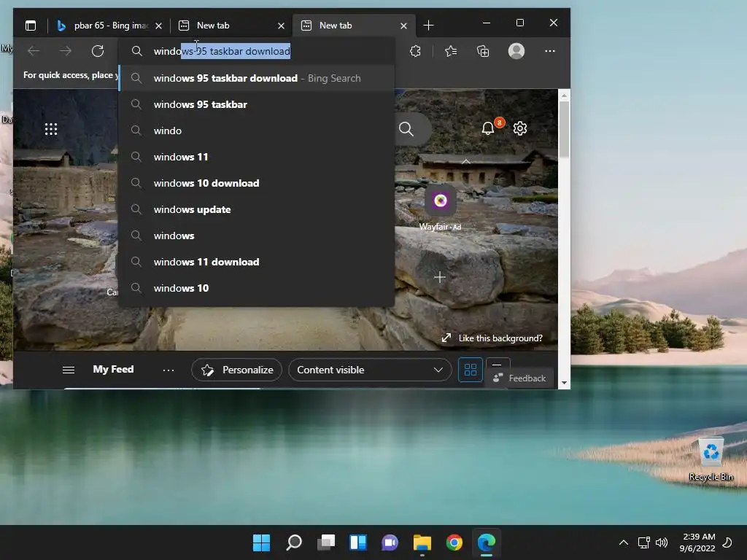Open the page settings gear

520,128
